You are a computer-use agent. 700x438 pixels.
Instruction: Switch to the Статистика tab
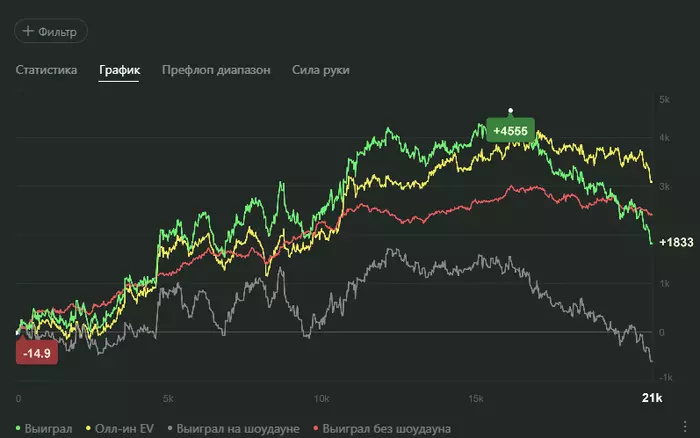[x=46, y=70]
